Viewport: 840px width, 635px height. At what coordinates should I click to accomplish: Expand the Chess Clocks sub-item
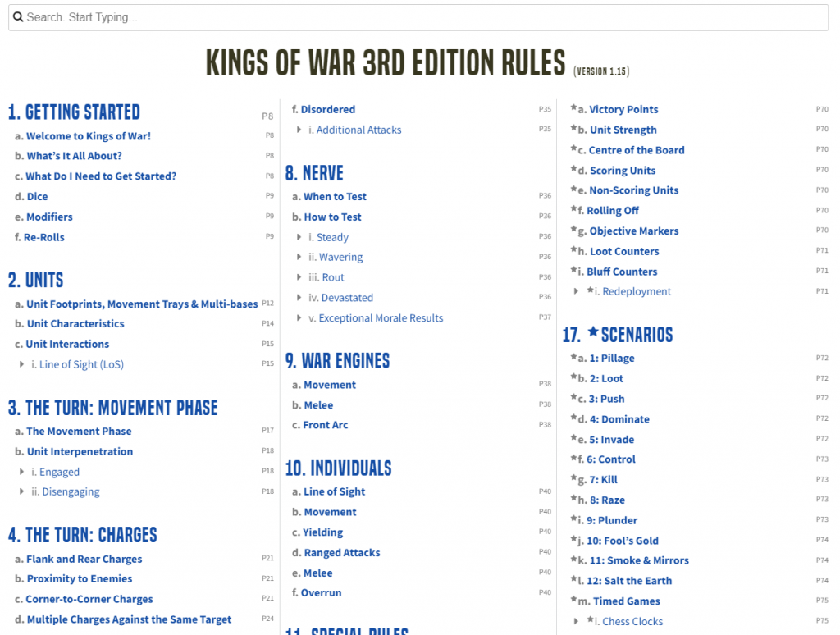point(576,621)
